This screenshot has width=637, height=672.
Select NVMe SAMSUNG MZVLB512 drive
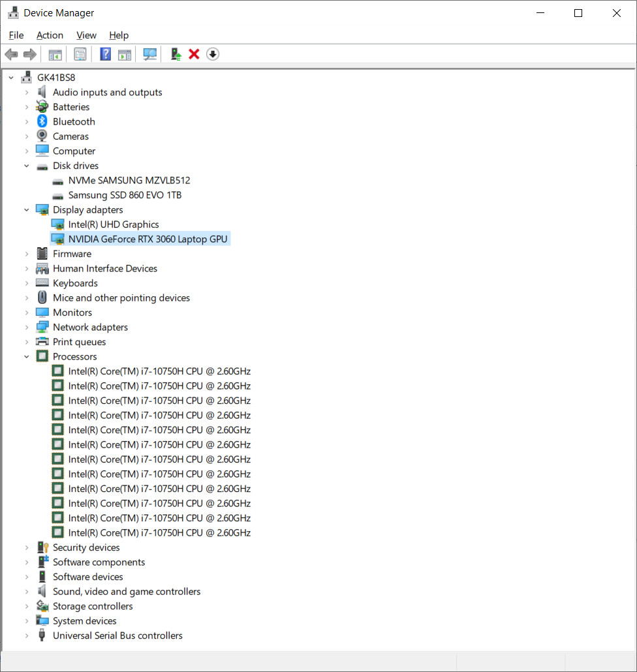[129, 181]
